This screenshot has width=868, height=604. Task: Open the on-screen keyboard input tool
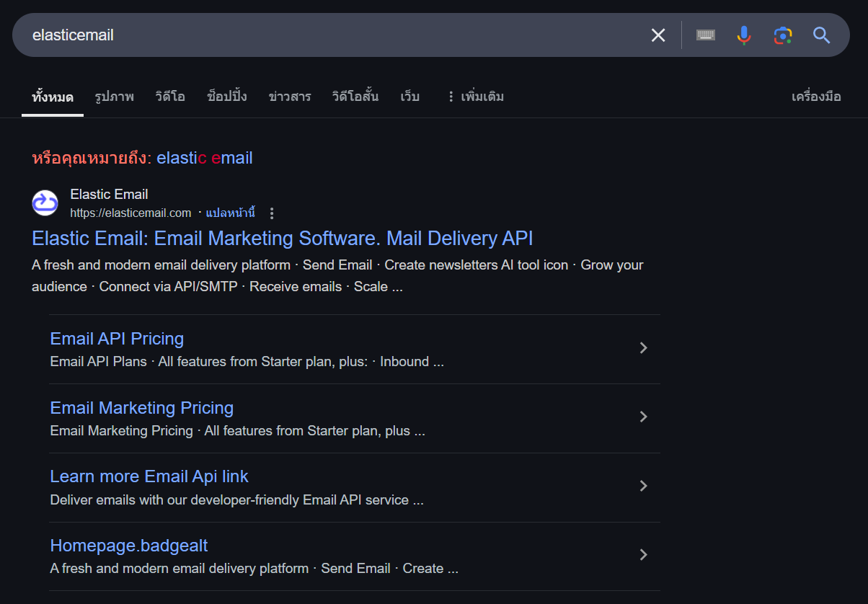pos(706,35)
